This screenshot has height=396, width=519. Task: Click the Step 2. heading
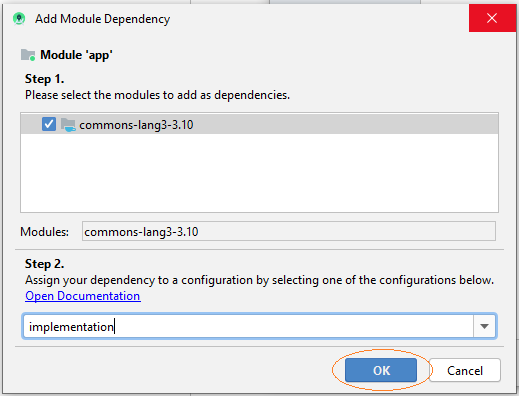44,264
